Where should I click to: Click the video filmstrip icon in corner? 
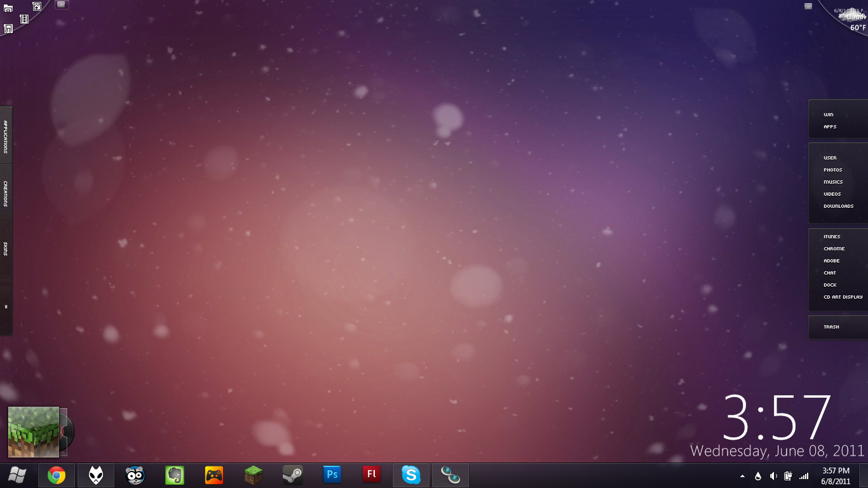[24, 19]
